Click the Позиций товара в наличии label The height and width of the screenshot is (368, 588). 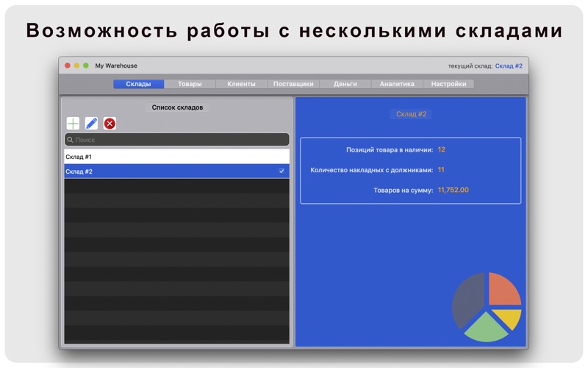390,149
